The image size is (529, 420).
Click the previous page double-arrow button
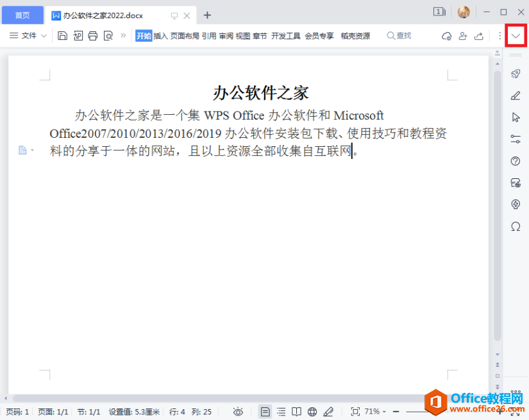498,365
